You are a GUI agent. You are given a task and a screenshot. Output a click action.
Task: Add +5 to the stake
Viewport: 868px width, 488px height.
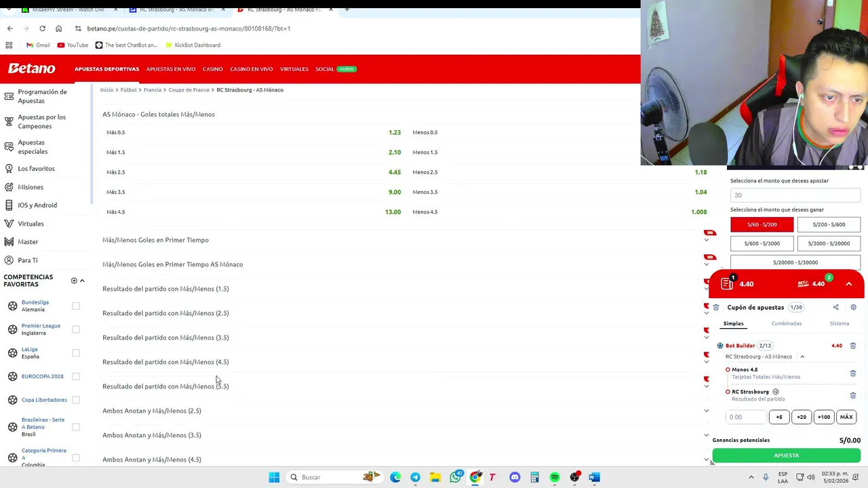pyautogui.click(x=779, y=417)
